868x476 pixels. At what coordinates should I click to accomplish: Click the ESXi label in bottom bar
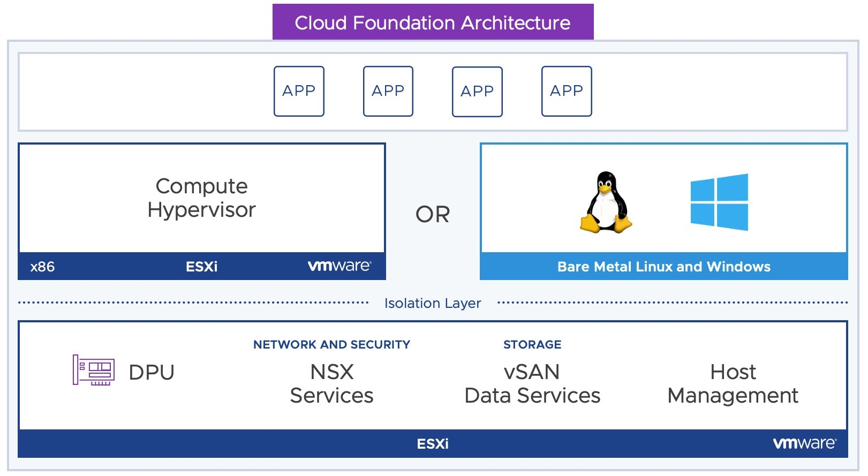point(433,444)
